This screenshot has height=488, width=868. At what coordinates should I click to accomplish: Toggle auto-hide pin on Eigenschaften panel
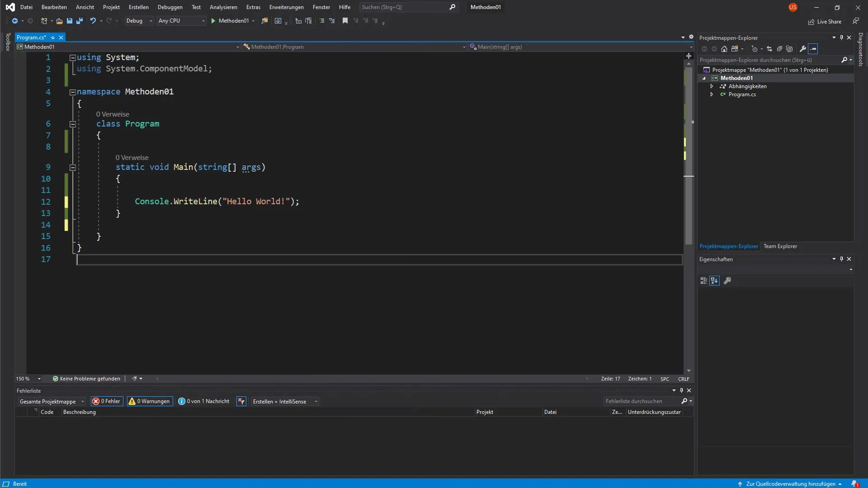pyautogui.click(x=841, y=259)
